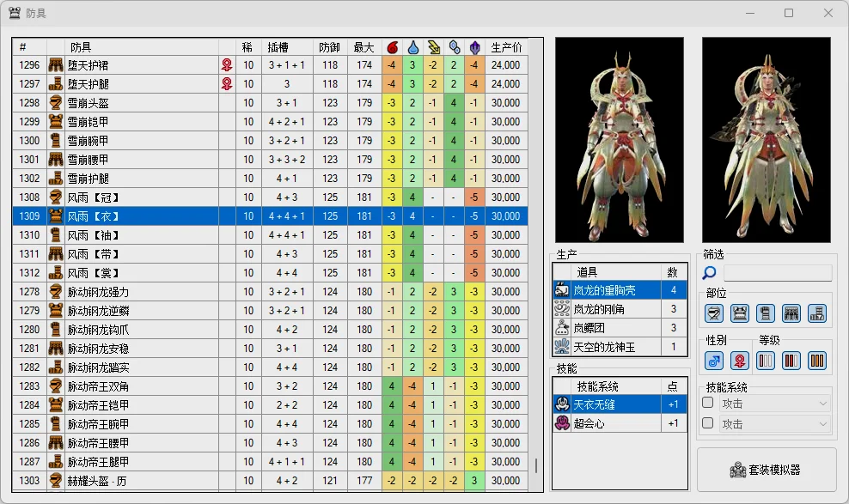Viewport: 849px width, 504px height.
Task: Select the 风雨【带】 row
Action: pyautogui.click(x=270, y=254)
